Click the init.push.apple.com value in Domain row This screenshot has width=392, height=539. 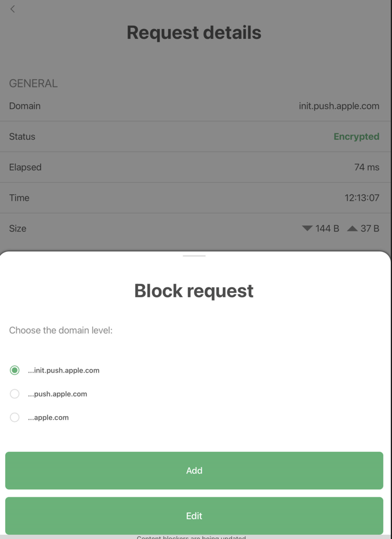click(339, 106)
